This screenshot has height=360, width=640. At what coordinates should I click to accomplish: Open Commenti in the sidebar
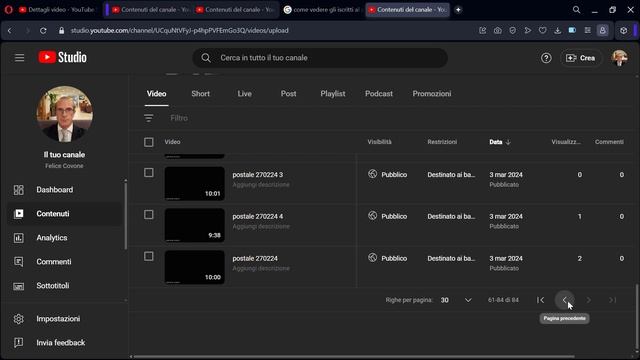click(x=65, y=262)
